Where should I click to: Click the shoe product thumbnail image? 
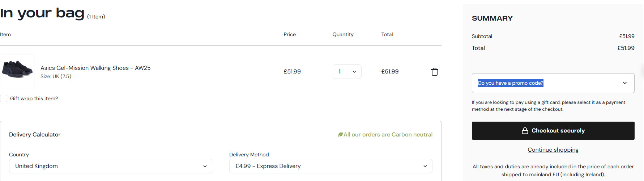pos(17,71)
